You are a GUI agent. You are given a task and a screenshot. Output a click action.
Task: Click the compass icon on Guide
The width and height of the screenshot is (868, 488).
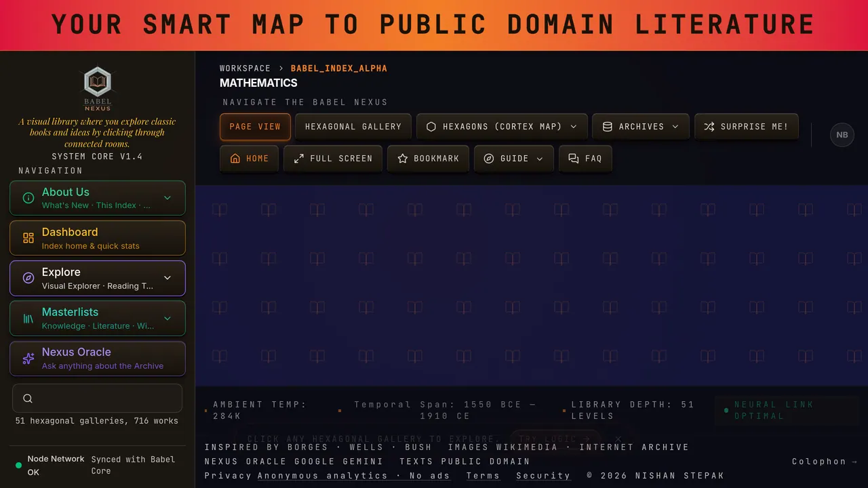pos(490,158)
